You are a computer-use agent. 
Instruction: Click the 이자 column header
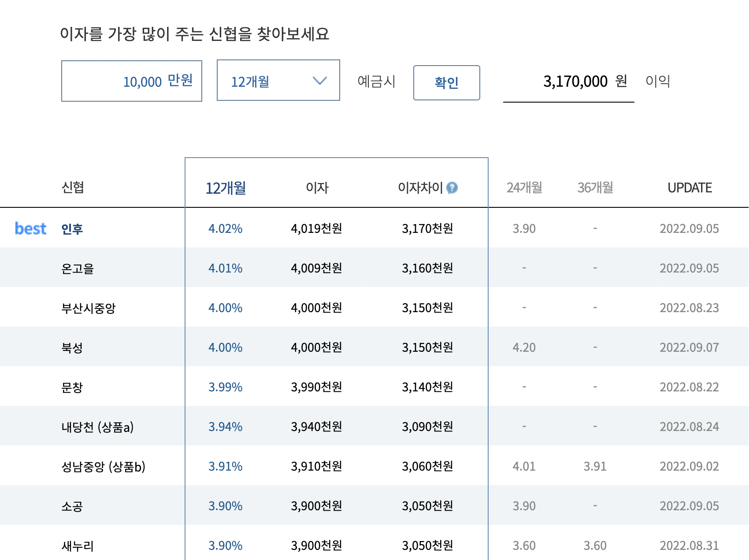coord(317,188)
